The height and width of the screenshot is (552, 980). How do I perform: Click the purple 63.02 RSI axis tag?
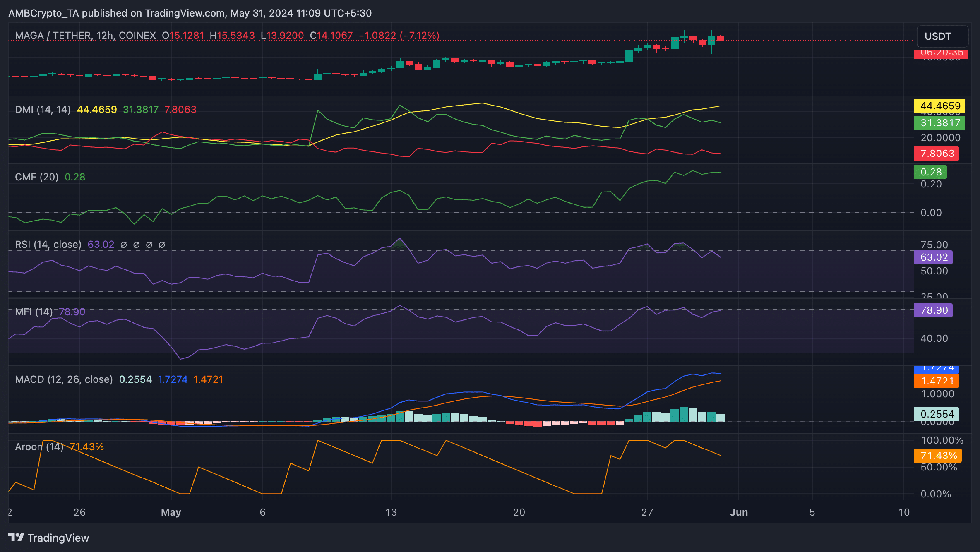tap(933, 257)
